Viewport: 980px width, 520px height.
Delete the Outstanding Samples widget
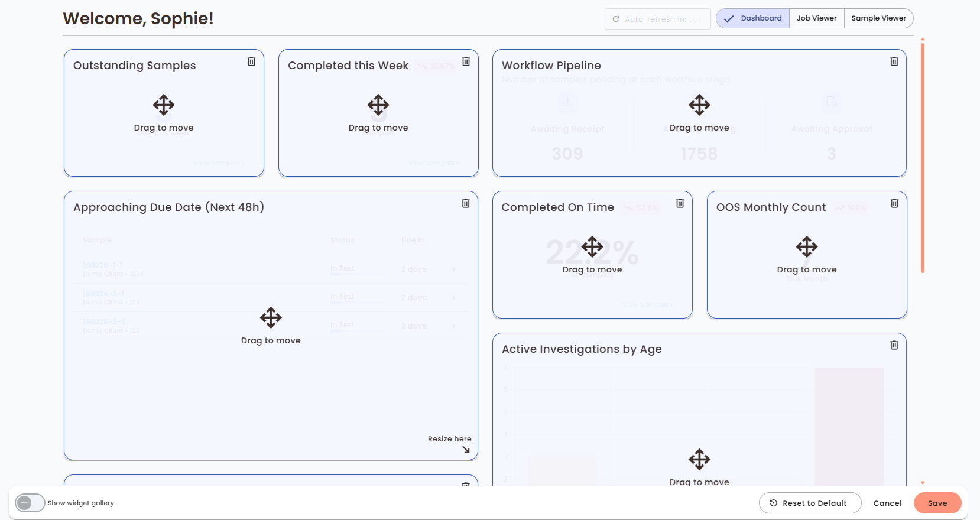(x=251, y=61)
